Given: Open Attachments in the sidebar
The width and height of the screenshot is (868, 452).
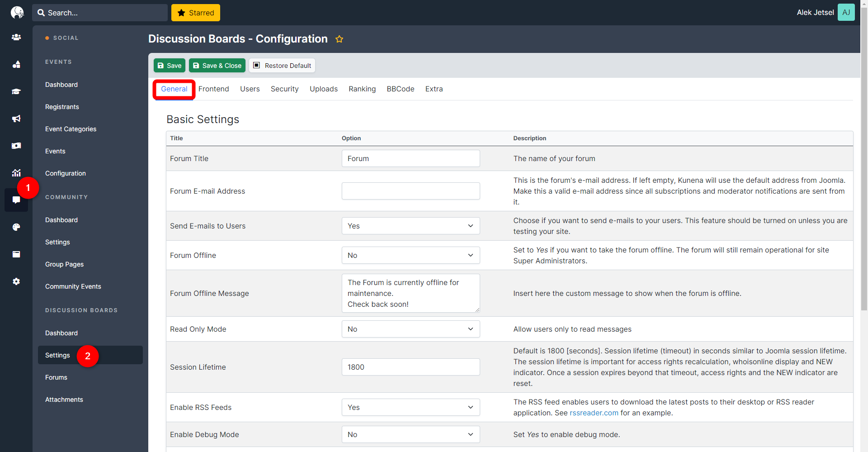Looking at the screenshot, I should click(x=64, y=400).
